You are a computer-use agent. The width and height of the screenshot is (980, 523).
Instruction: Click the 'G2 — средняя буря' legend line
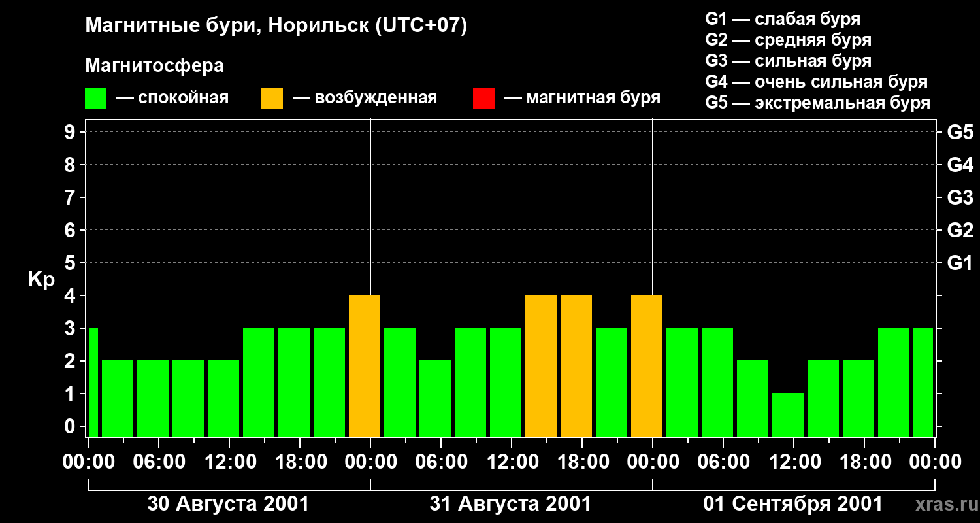click(788, 40)
